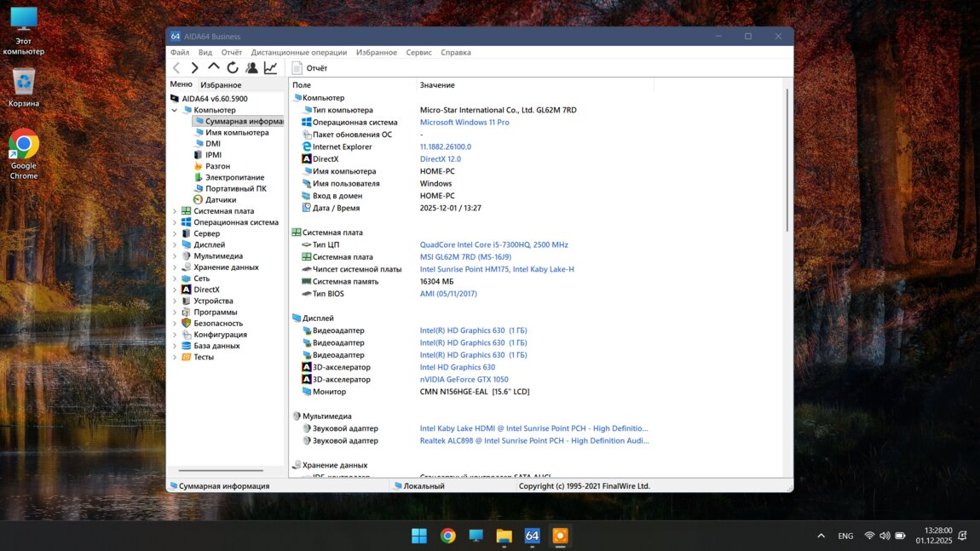Expand the Тесты node in the sidebar
The height and width of the screenshot is (551, 980).
click(x=175, y=358)
